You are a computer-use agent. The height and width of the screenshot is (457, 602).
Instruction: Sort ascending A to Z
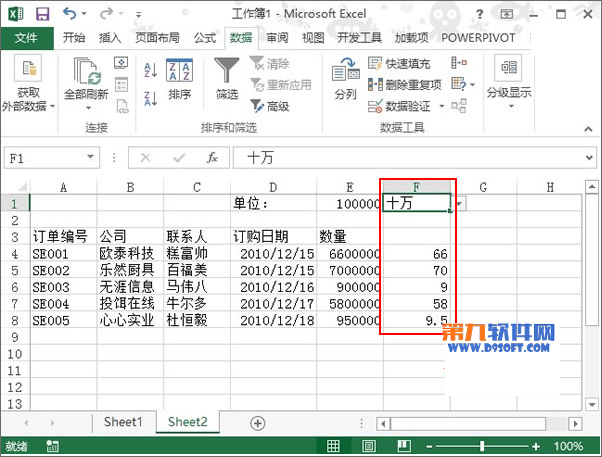(x=150, y=70)
